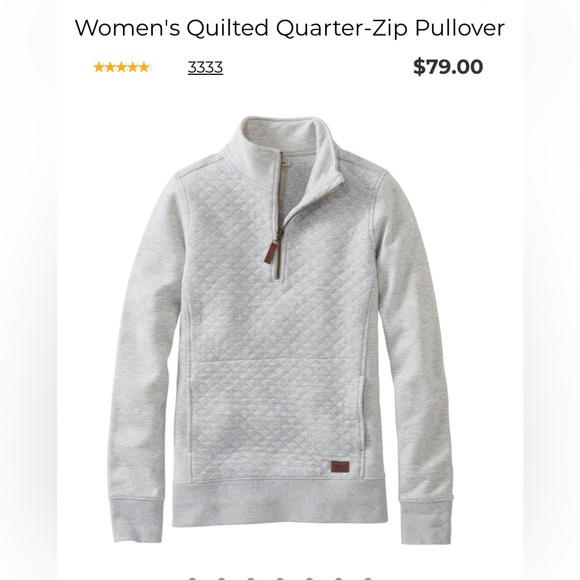The height and width of the screenshot is (580, 580).
Task: Open the 3333 reviews link
Action: 205,67
